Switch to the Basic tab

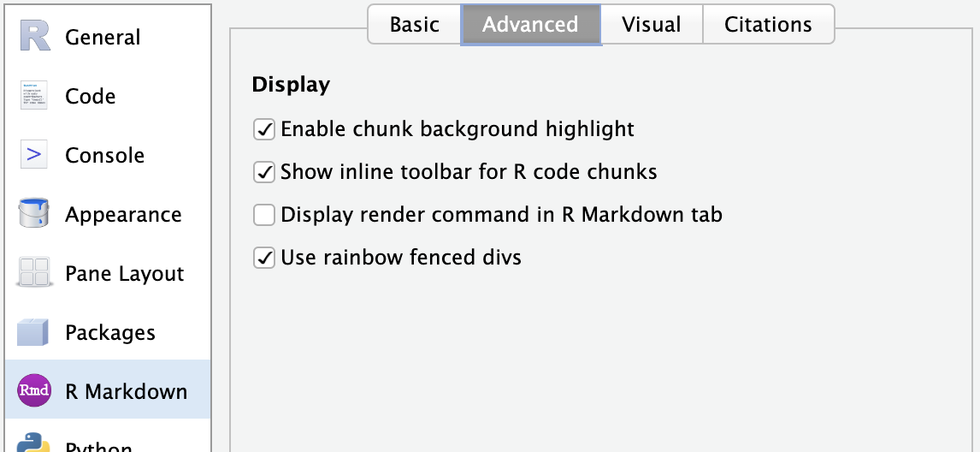[x=415, y=25]
